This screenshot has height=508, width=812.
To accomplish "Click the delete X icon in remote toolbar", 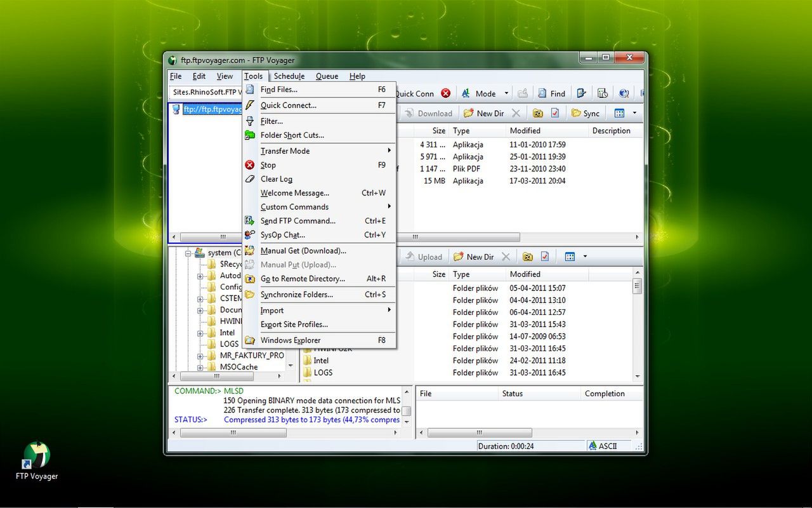I will pos(516,113).
